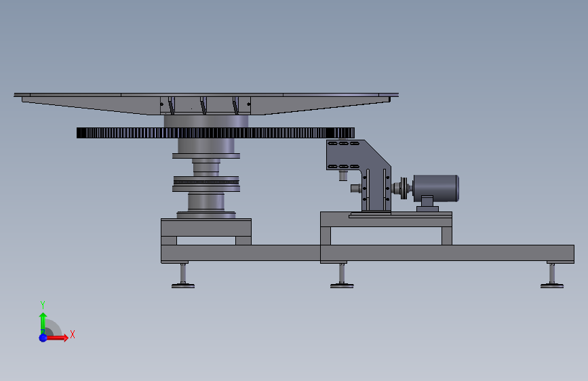The image size is (588, 381).
Task: Select the turntable top plate
Action: pos(206,95)
